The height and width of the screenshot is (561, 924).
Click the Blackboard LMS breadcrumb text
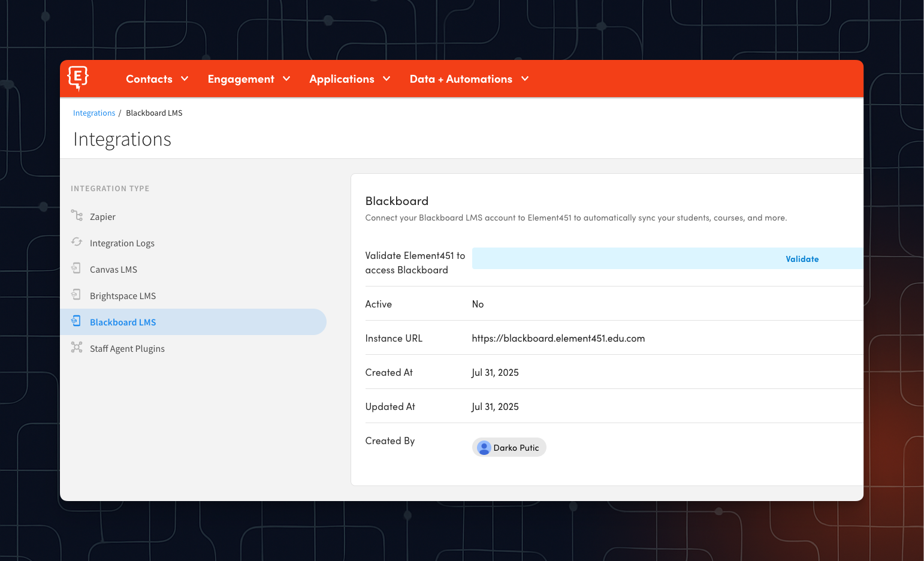click(x=154, y=113)
